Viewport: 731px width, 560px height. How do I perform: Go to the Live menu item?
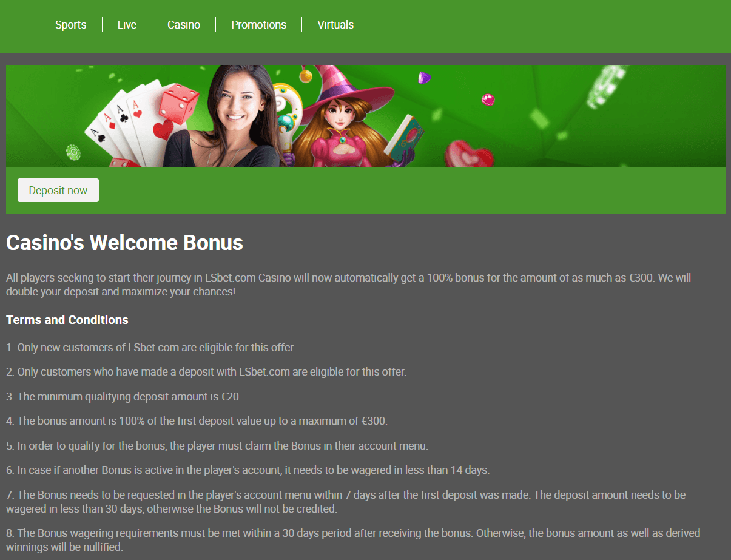pos(127,25)
